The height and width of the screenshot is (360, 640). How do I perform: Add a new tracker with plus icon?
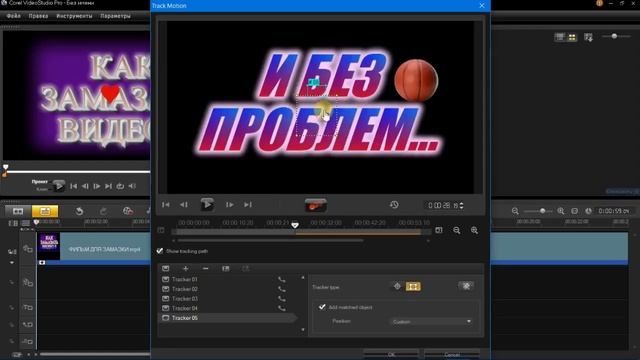tap(186, 268)
